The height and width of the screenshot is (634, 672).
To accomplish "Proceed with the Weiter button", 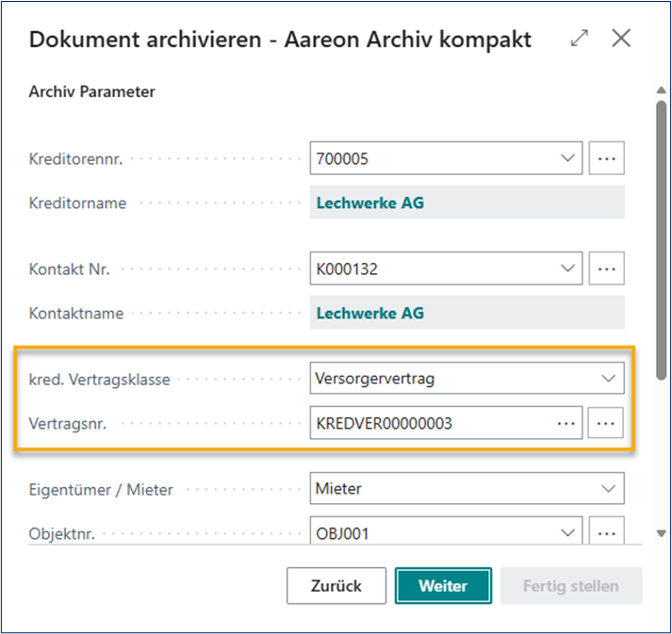I will click(x=443, y=586).
